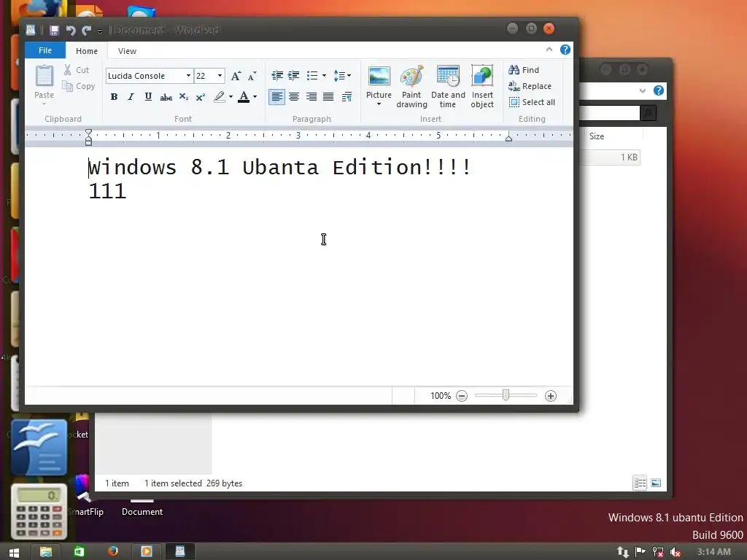Viewport: 747px width, 560px height.
Task: Insert a Paint drawing
Action: click(411, 87)
